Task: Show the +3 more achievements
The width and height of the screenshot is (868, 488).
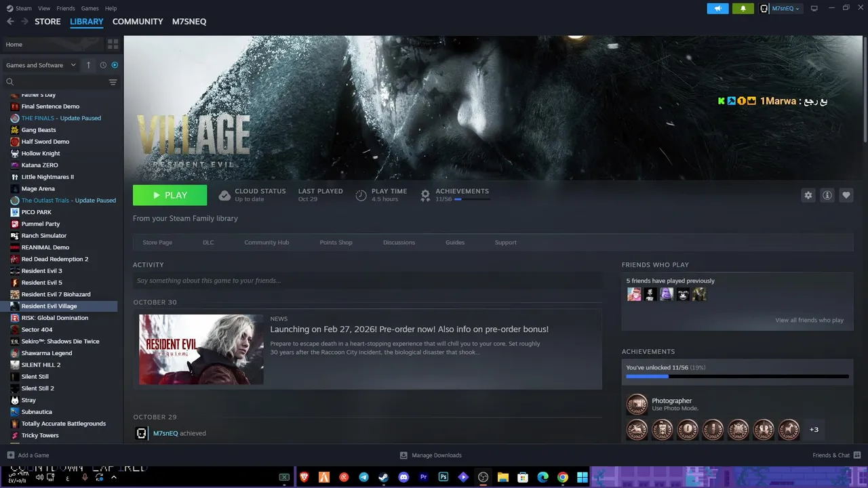Action: (x=814, y=430)
